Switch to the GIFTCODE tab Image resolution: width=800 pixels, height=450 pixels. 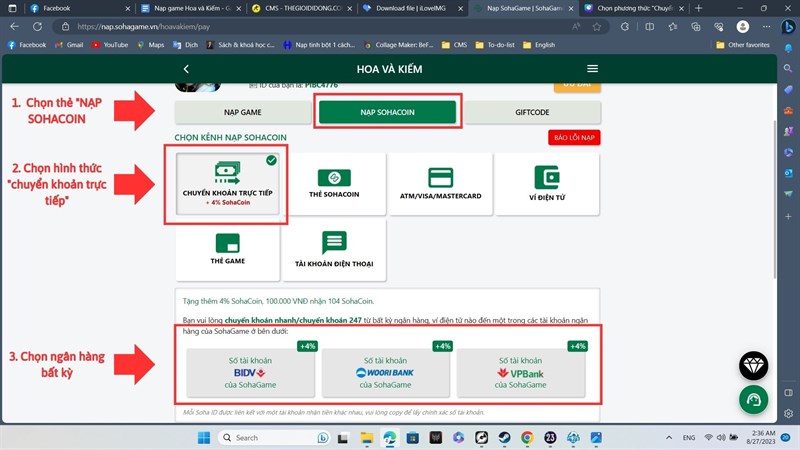(x=532, y=112)
